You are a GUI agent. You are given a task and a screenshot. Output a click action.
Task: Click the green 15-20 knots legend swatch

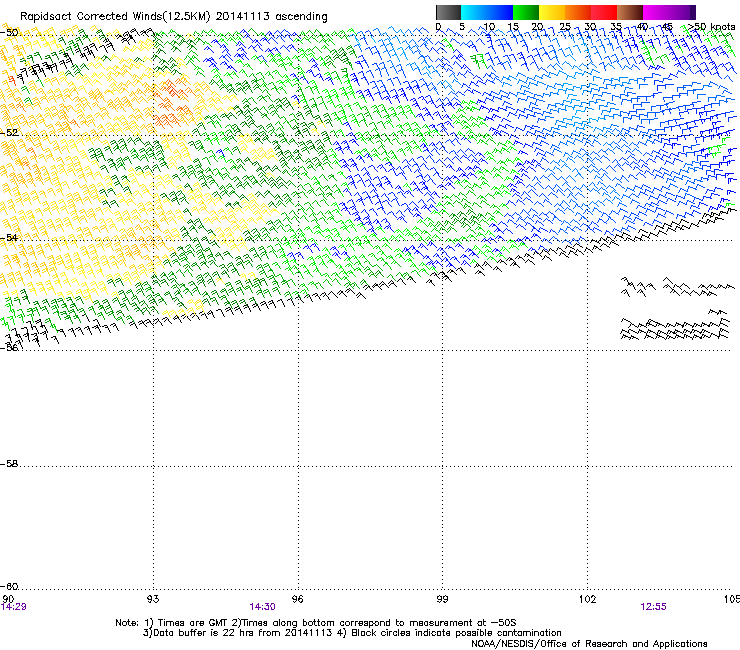526,12
